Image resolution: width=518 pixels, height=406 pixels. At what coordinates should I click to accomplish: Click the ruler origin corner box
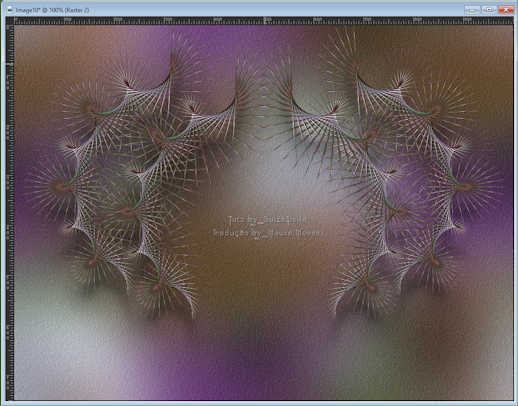[10, 21]
